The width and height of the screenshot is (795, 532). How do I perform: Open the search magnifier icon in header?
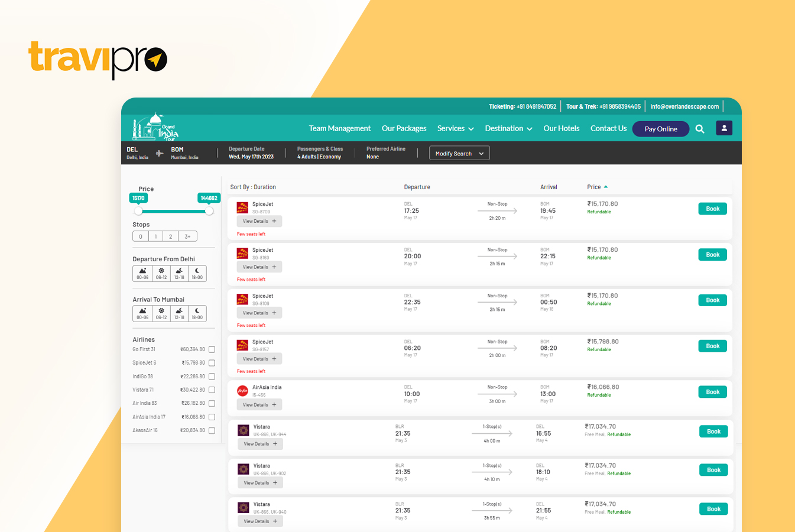[x=700, y=129]
